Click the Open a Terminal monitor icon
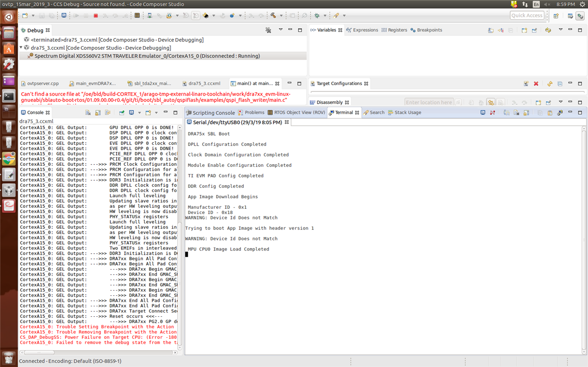The height and width of the screenshot is (367, 588). click(x=483, y=113)
